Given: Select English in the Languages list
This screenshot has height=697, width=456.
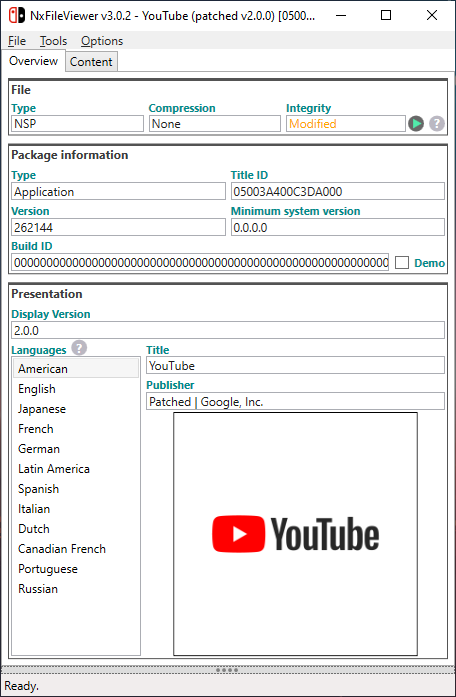Looking at the screenshot, I should click(76, 389).
